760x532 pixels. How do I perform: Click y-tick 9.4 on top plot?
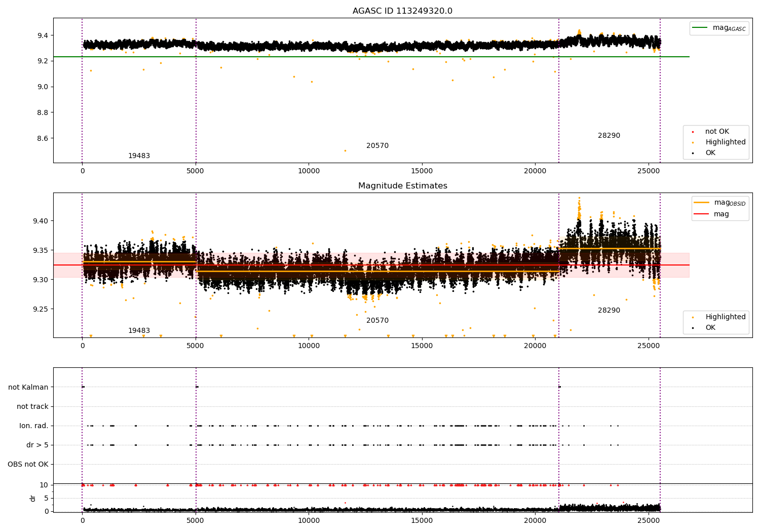coord(43,35)
